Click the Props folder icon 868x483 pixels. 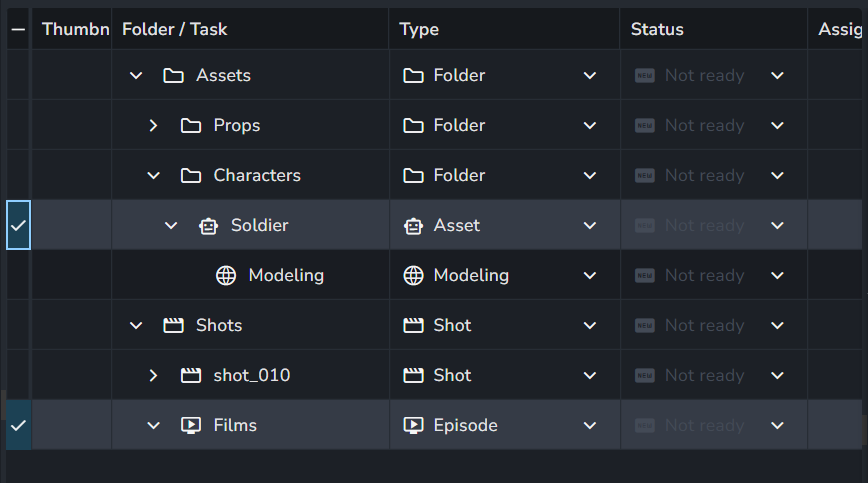tap(191, 125)
